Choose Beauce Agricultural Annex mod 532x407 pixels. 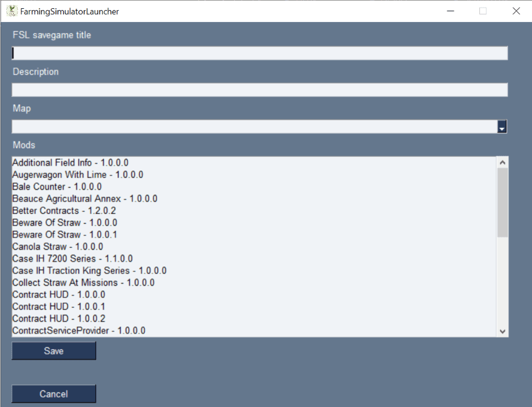254,199
